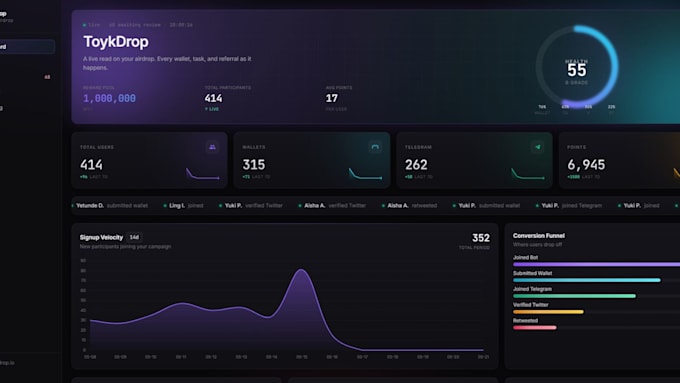Click the total participants value 414 in the banner

tap(213, 98)
